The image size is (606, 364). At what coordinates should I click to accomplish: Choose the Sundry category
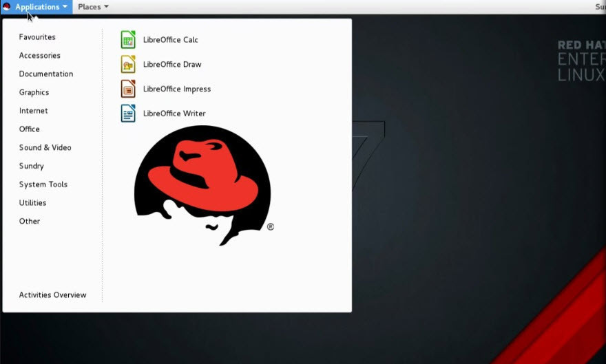(x=31, y=166)
